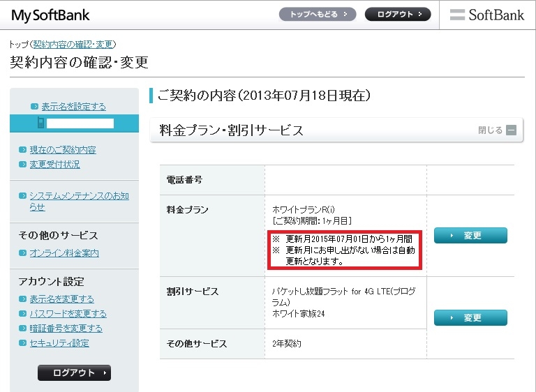Click the arrow icon beside セキュリティ設定
The height and width of the screenshot is (392, 536).
[x=22, y=342]
